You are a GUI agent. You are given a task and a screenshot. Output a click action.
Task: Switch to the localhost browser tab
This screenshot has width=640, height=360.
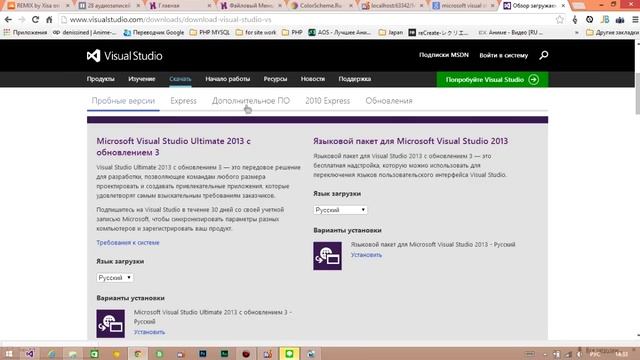coord(393,6)
